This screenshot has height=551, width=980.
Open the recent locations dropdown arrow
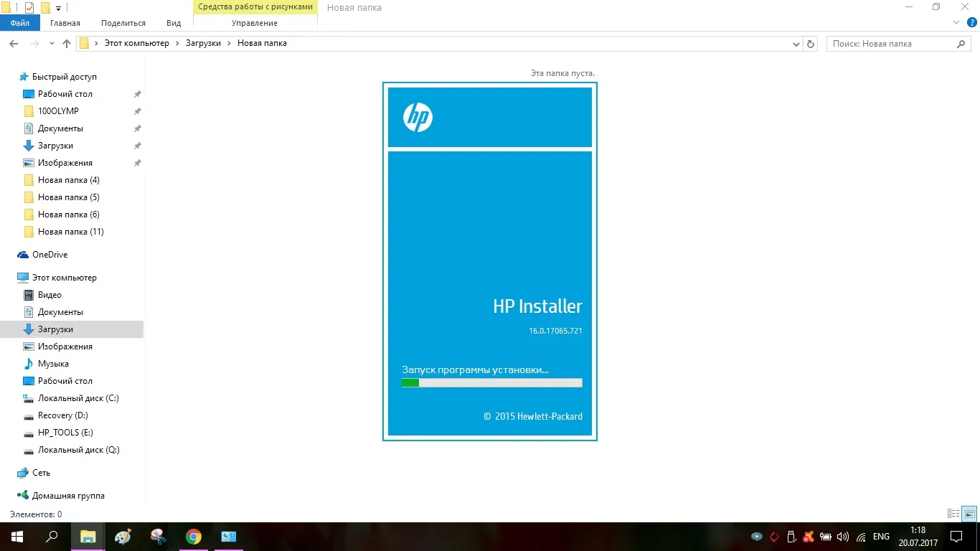52,44
